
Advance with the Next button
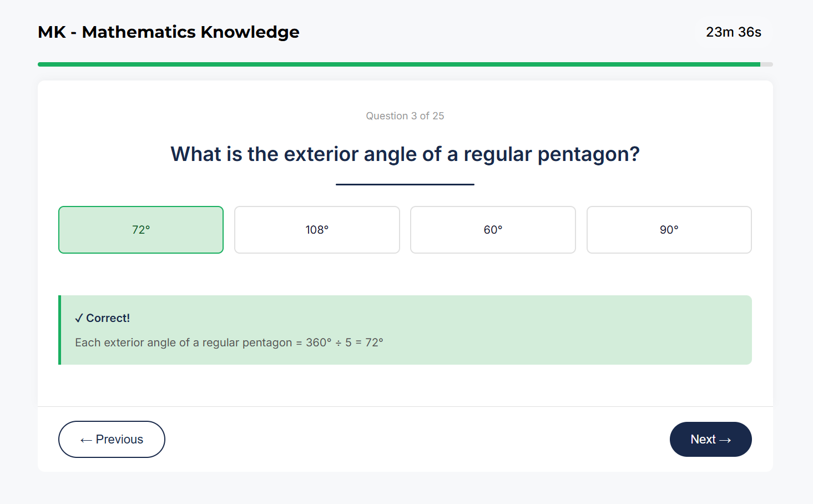[x=710, y=439]
